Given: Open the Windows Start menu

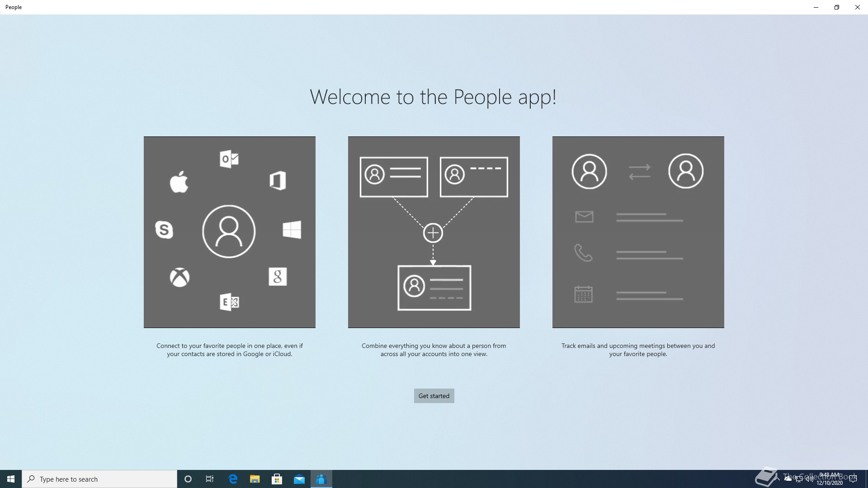Looking at the screenshot, I should (11, 479).
